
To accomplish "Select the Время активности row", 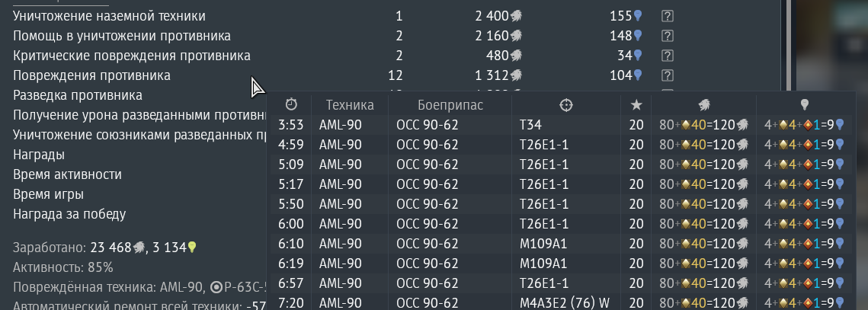I will tap(67, 174).
